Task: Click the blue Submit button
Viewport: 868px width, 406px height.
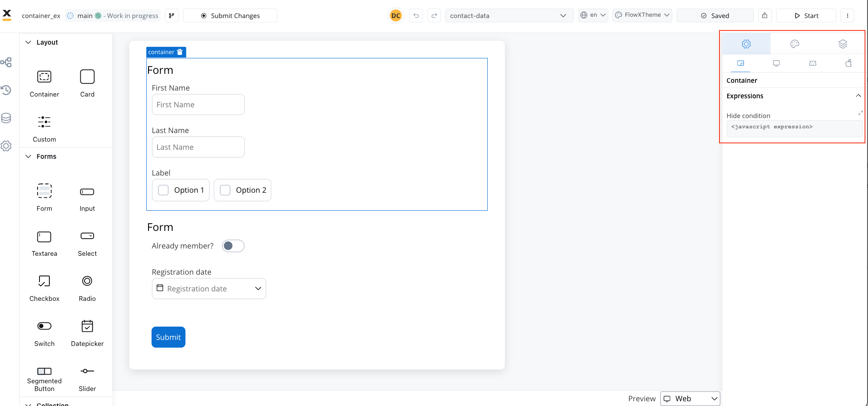Action: 168,337
